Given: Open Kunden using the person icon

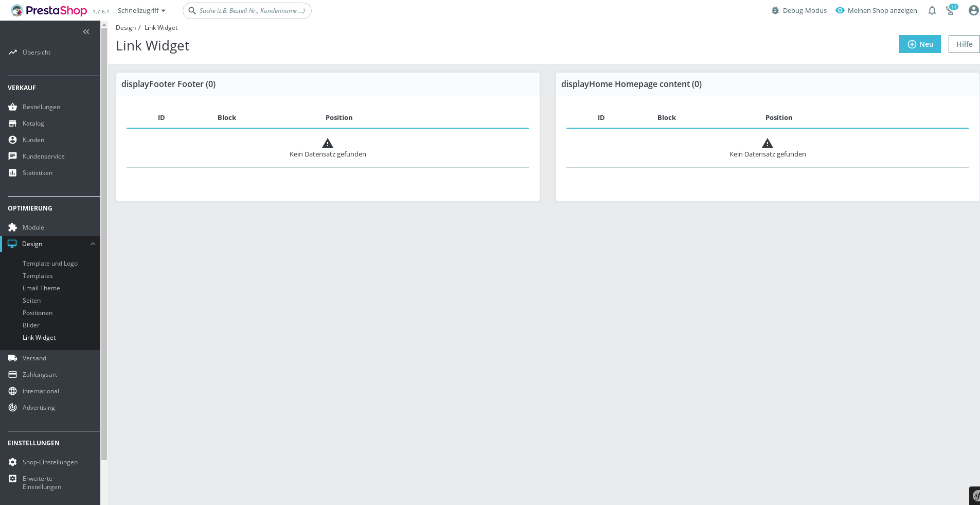Looking at the screenshot, I should pyautogui.click(x=12, y=140).
